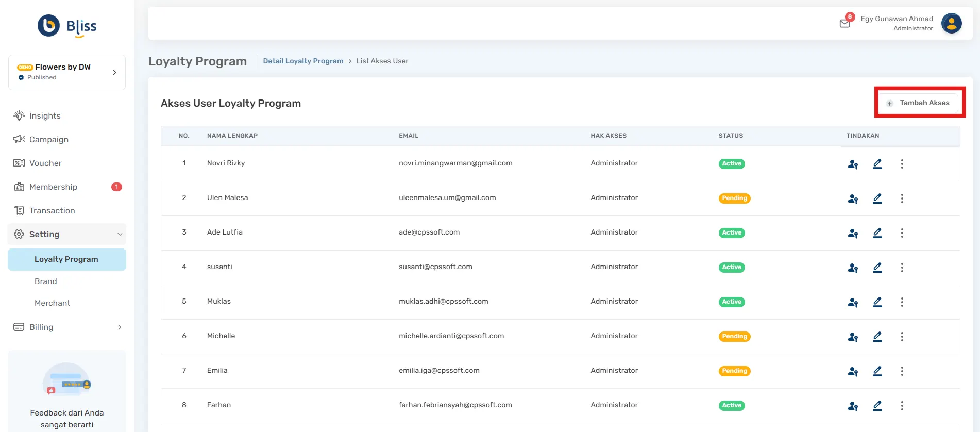
Task: Go to Membership in sidebar
Action: tap(53, 187)
